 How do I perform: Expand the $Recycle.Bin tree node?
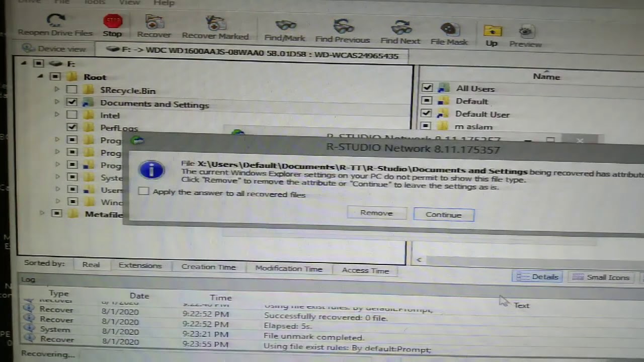(57, 89)
